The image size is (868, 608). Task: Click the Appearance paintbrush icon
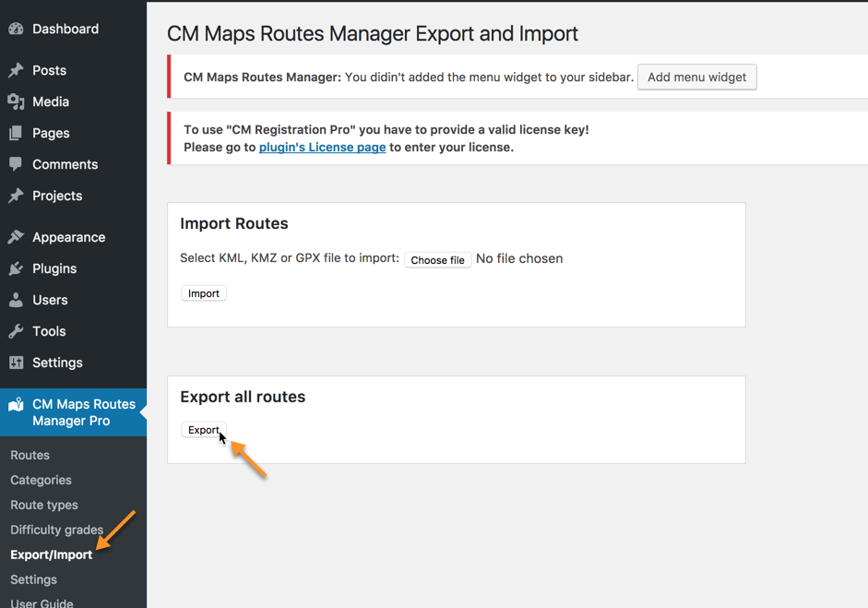pos(16,237)
